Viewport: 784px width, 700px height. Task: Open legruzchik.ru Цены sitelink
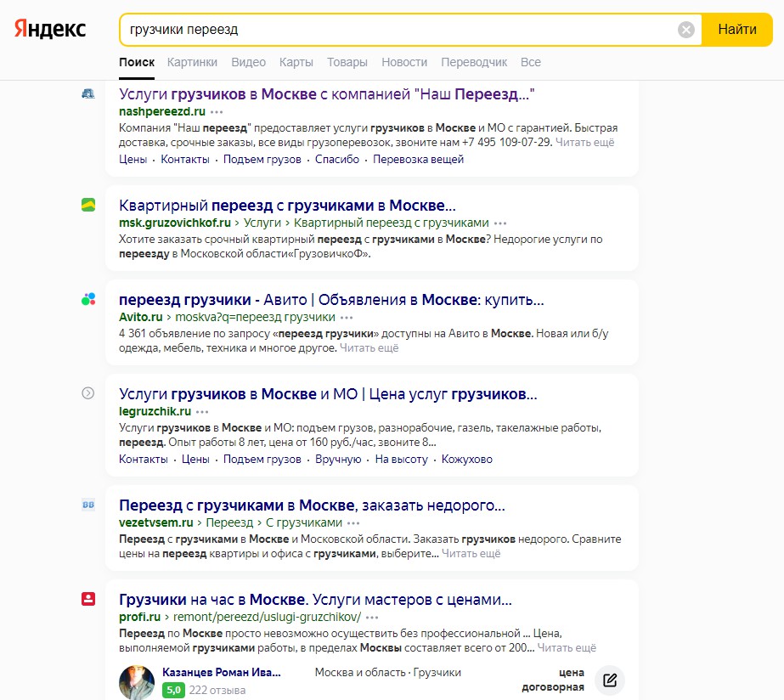(195, 460)
